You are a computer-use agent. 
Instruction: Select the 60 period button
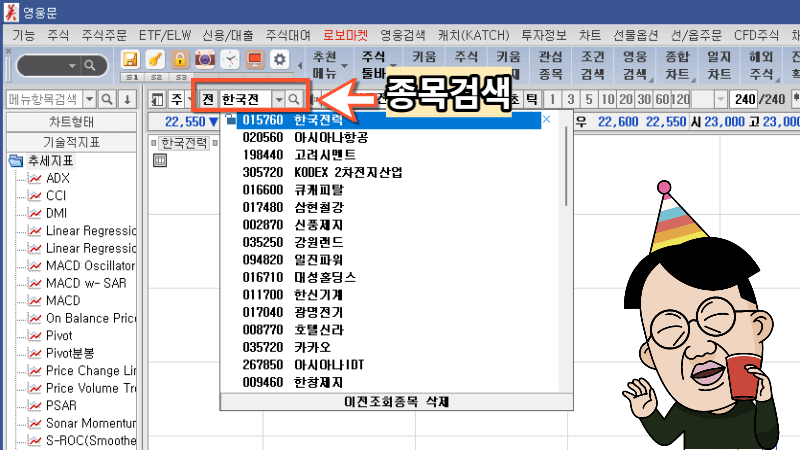662,99
